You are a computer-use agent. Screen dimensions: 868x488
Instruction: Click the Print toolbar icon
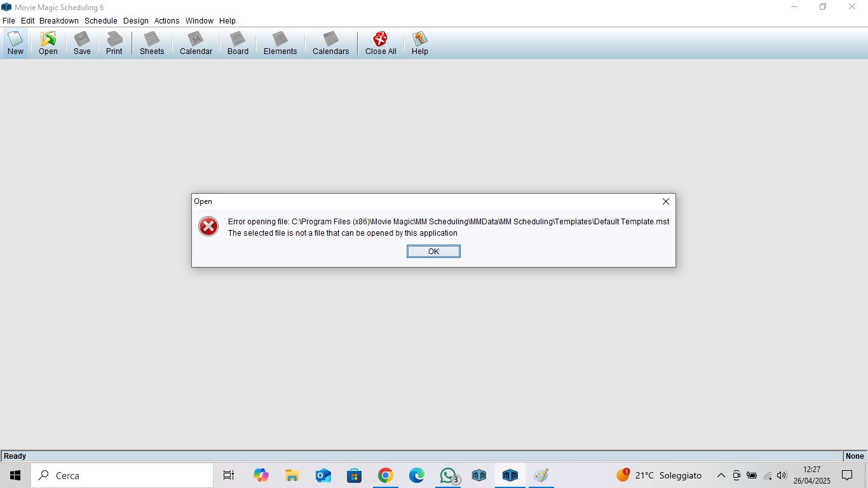tap(114, 43)
